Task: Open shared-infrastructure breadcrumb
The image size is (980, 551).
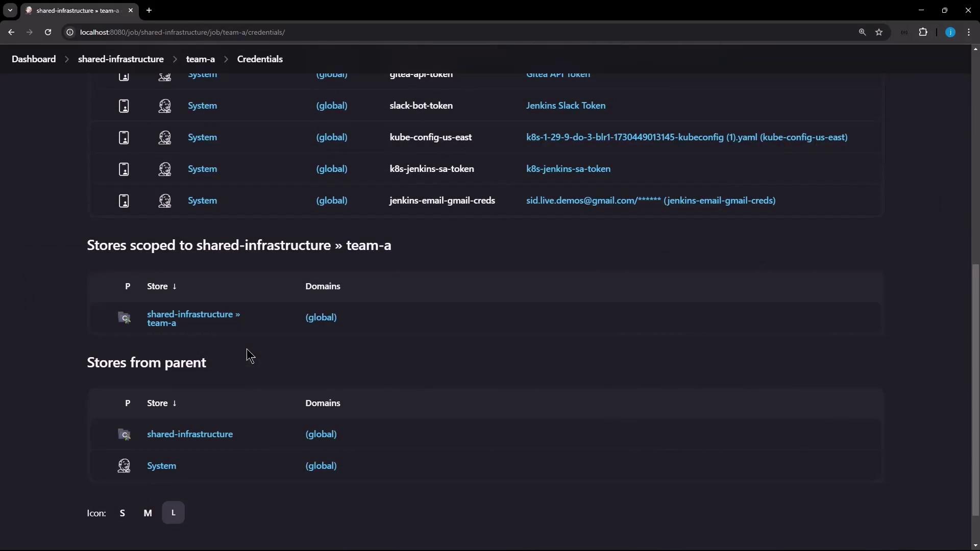Action: point(121,59)
